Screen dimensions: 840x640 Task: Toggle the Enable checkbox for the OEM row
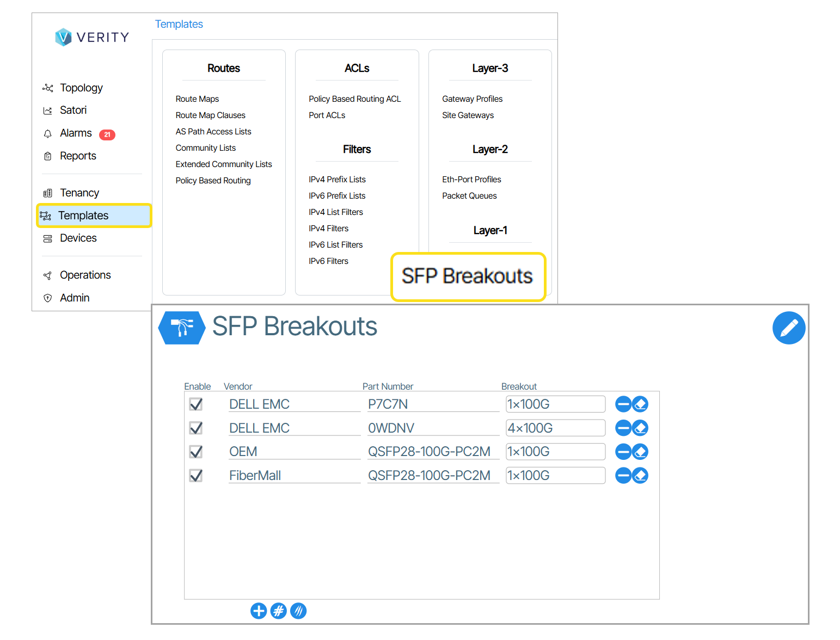coord(196,452)
